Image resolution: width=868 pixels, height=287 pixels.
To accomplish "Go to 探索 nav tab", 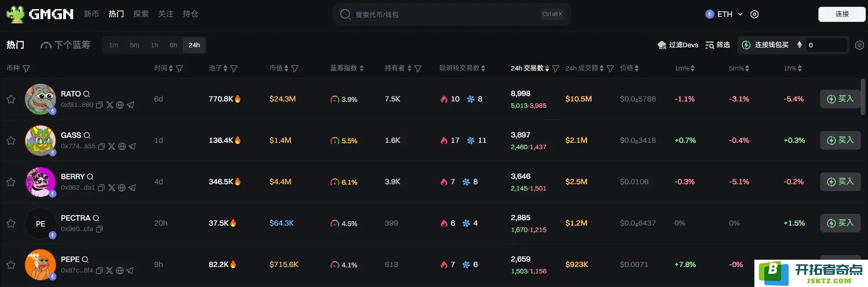I will (x=141, y=14).
